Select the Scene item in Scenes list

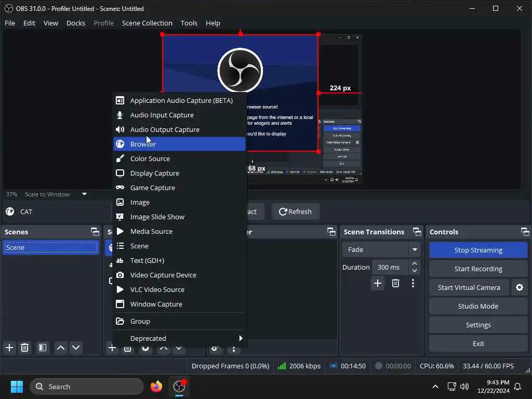pyautogui.click(x=50, y=247)
